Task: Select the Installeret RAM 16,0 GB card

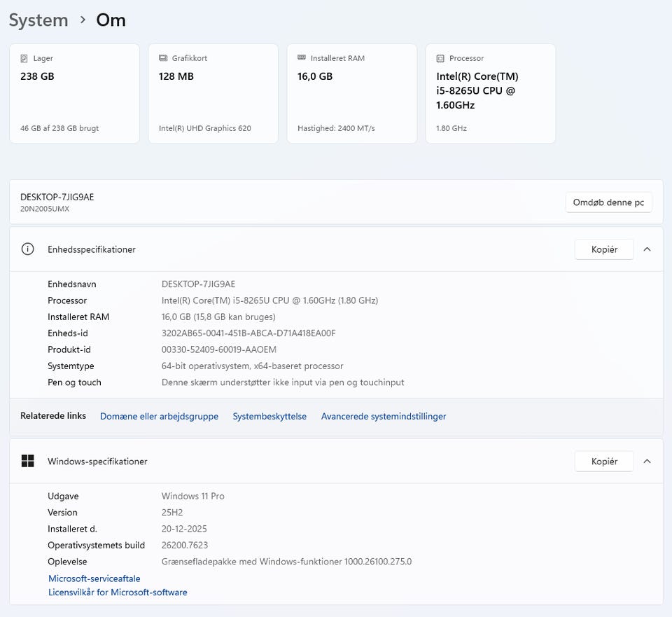Action: 351,94
